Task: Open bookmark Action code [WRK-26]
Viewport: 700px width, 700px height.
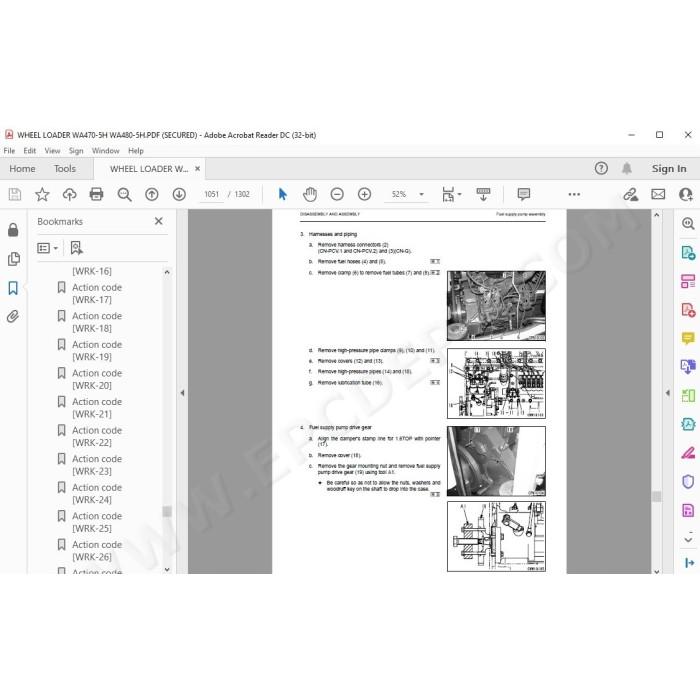Action: click(x=97, y=550)
